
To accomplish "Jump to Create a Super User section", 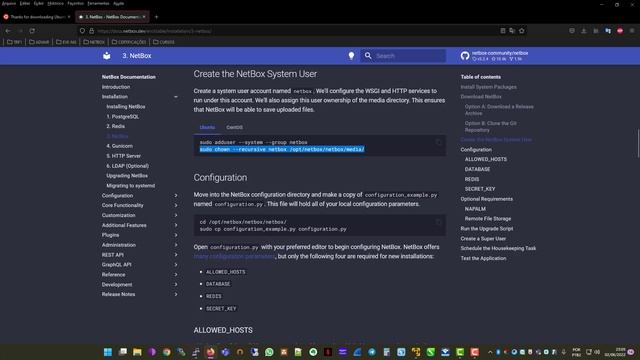I will tap(483, 238).
